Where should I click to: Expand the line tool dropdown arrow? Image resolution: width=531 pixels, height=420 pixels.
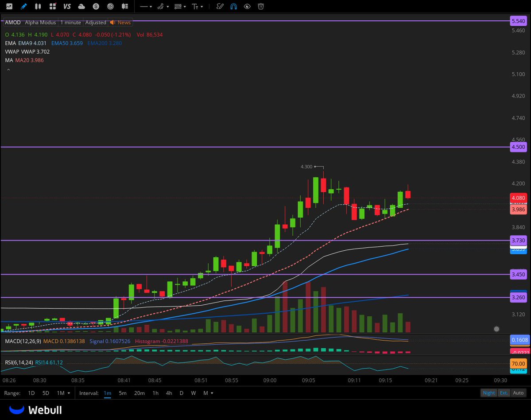[151, 7]
